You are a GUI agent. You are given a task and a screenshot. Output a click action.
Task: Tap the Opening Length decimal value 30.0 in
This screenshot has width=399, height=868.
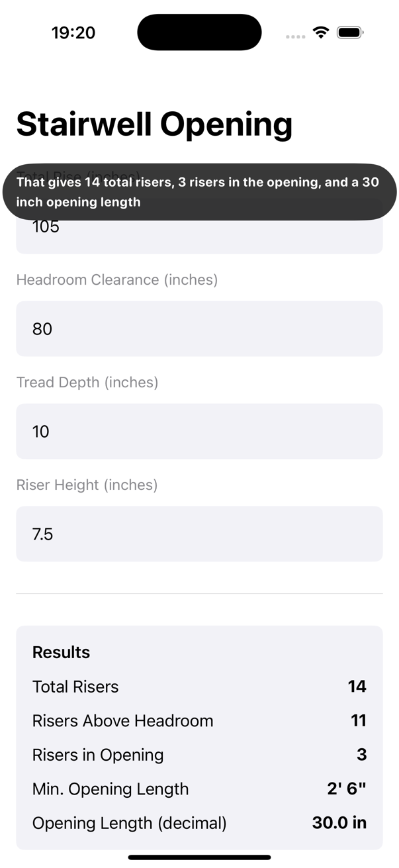pos(339,824)
